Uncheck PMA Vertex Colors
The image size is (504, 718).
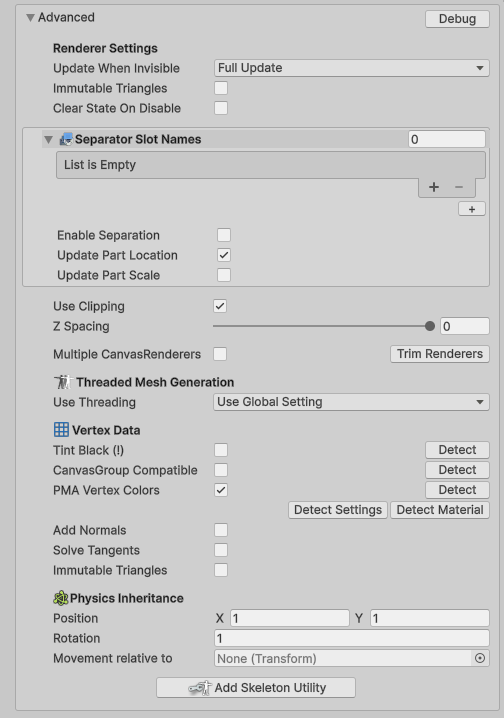[x=221, y=490]
